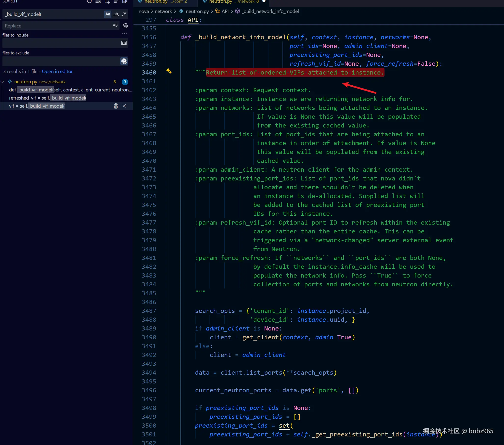The width and height of the screenshot is (504, 445).
Task: Open result 'refreshed_vif = self._build_vif_model('
Action: click(x=48, y=98)
